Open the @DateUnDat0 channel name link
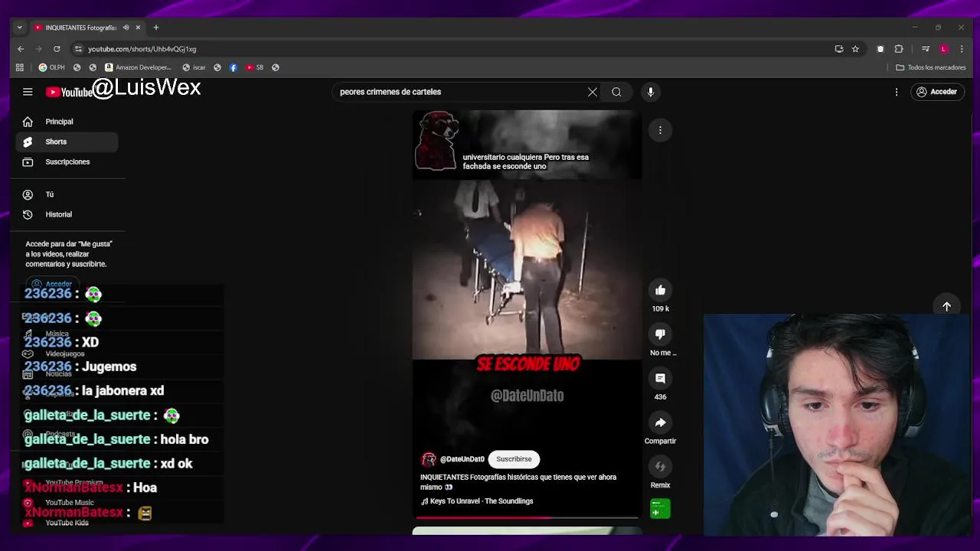This screenshot has width=980, height=551. [462, 459]
